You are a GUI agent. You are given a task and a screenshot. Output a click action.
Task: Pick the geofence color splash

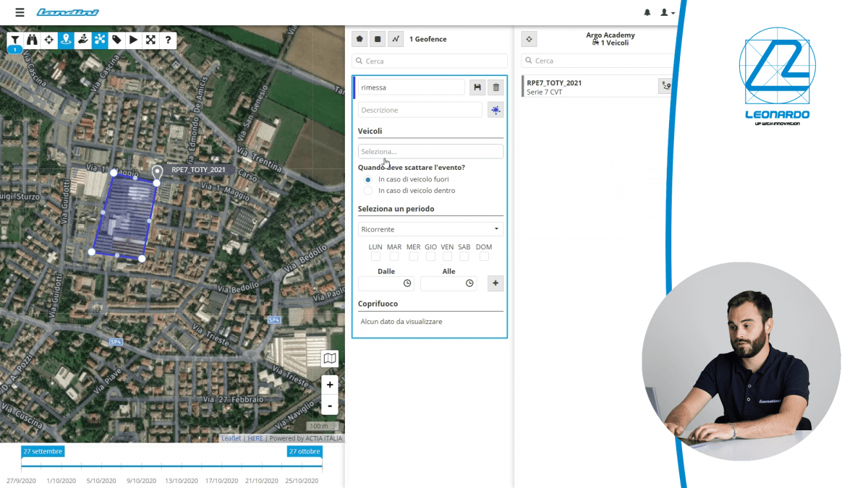click(x=495, y=110)
